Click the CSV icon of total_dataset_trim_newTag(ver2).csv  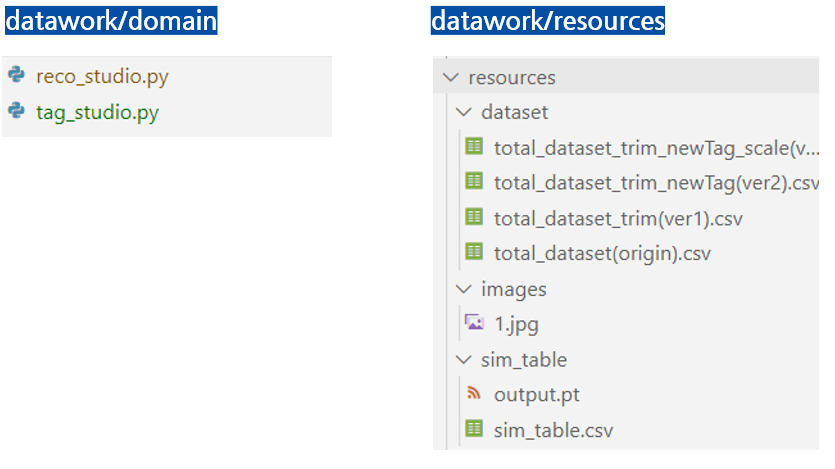[x=474, y=182]
